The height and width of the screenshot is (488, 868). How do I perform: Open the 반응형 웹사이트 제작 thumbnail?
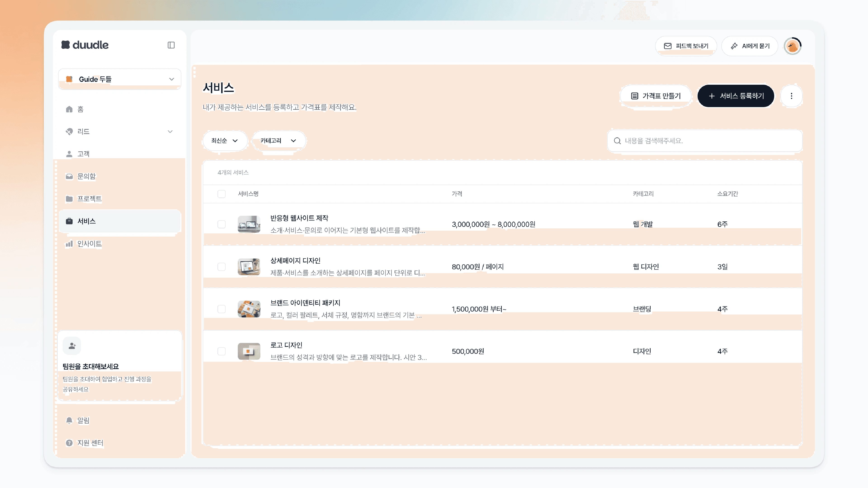tap(249, 224)
